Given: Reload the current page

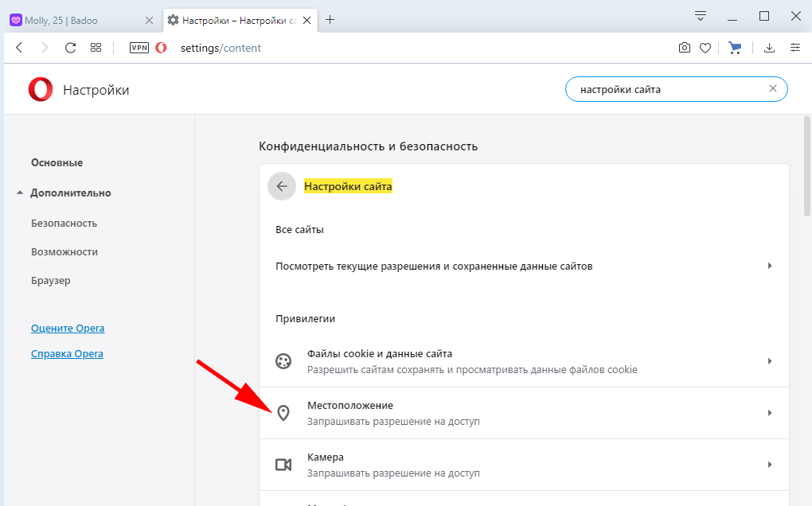Looking at the screenshot, I should 70,48.
